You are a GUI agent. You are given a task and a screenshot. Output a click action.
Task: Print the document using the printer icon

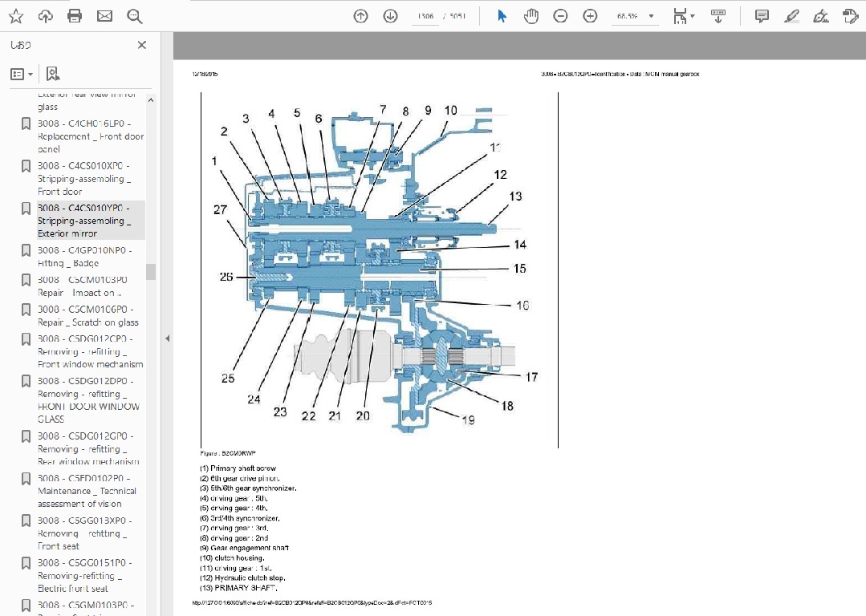pos(75,16)
